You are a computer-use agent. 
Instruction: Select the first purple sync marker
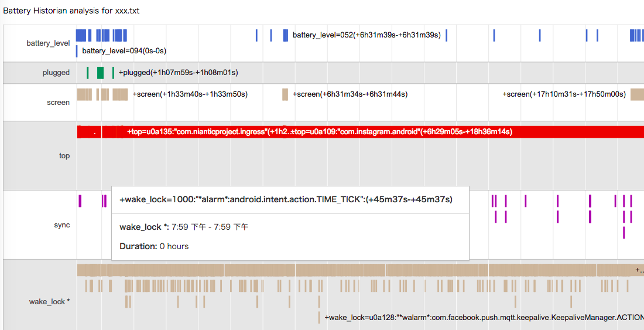coord(80,201)
